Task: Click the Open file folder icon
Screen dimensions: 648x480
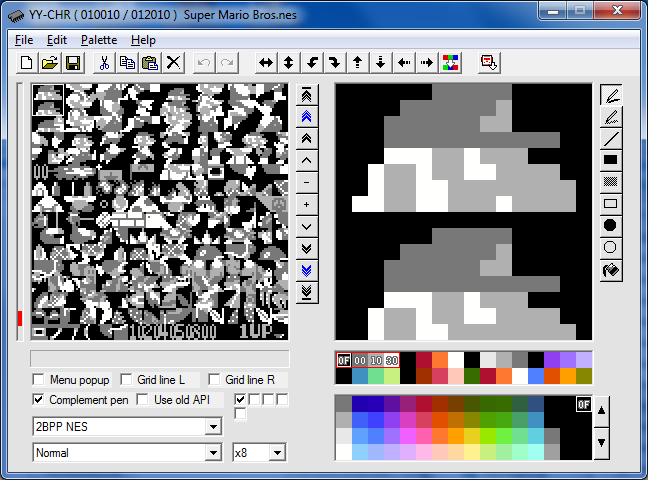Action: click(x=50, y=62)
